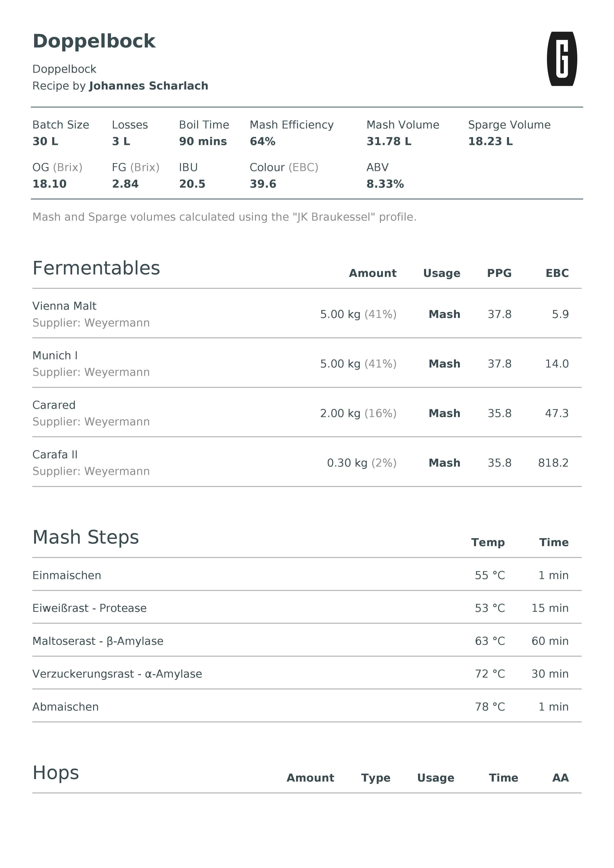
Task: Click the Doppelbock recipe title
Action: [x=94, y=41]
